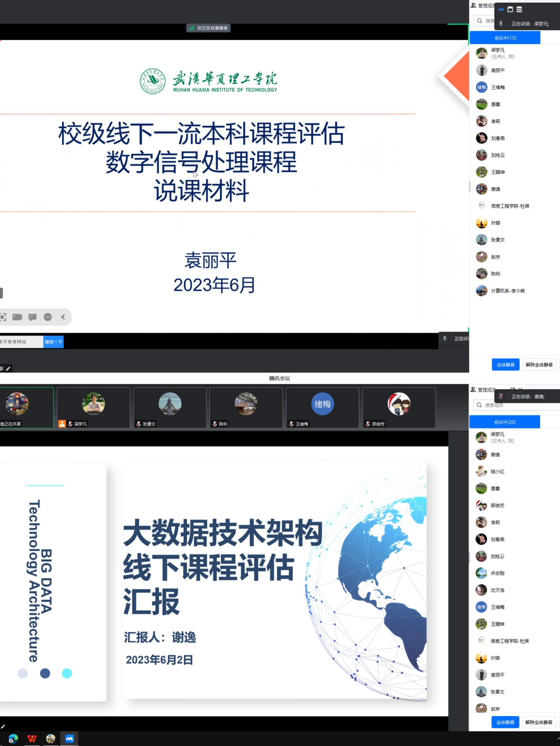
Task: Open the chat bubble icon in floating toolbar
Action: [32, 317]
